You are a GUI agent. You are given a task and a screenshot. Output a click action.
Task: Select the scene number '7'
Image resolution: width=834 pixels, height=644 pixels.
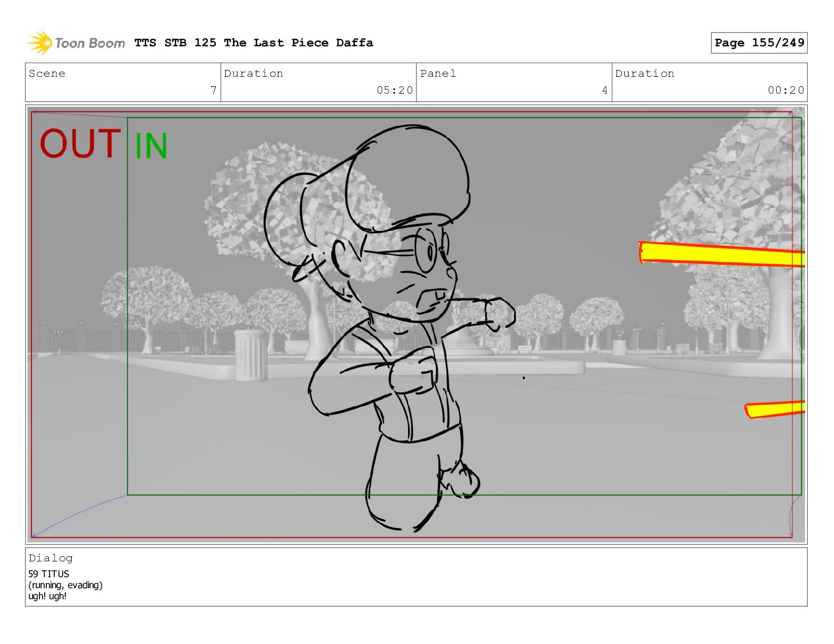click(x=213, y=90)
